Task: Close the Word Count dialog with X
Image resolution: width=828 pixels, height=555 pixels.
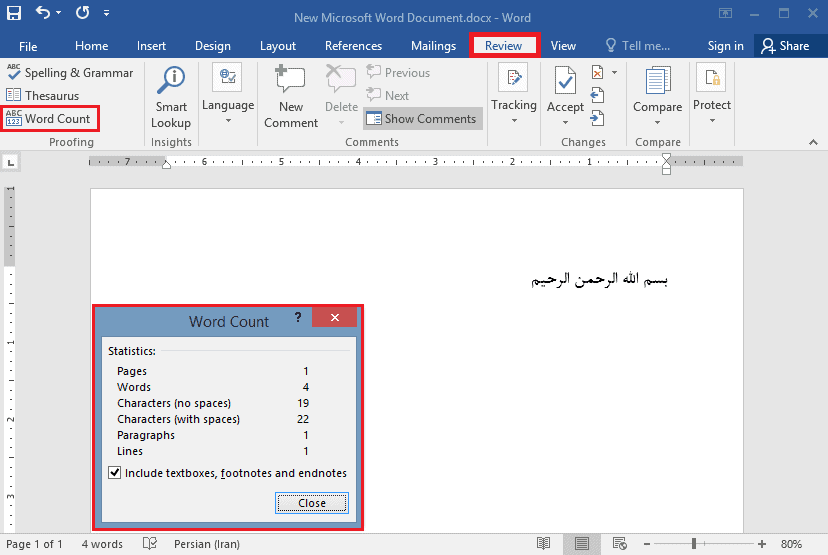Action: click(x=335, y=317)
